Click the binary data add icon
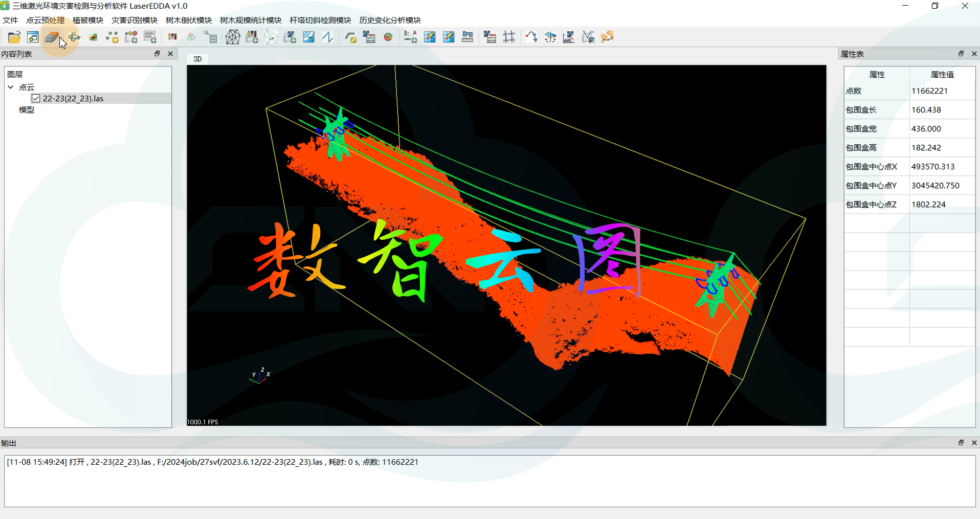 (x=150, y=37)
